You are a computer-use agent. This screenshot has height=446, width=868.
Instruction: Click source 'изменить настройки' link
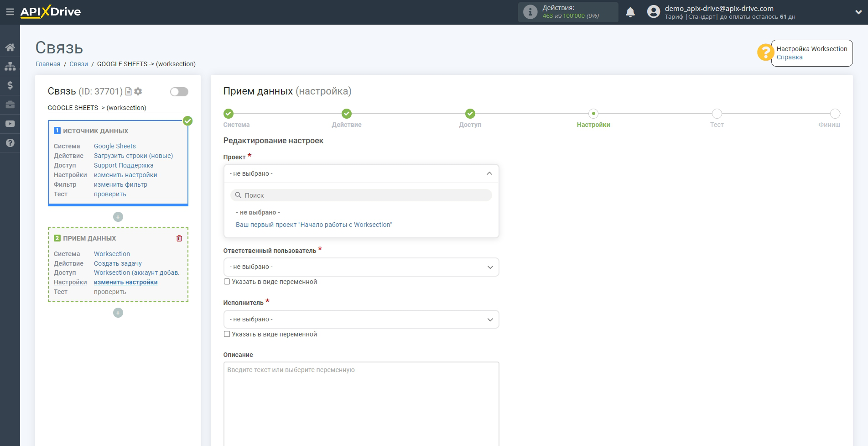point(125,175)
